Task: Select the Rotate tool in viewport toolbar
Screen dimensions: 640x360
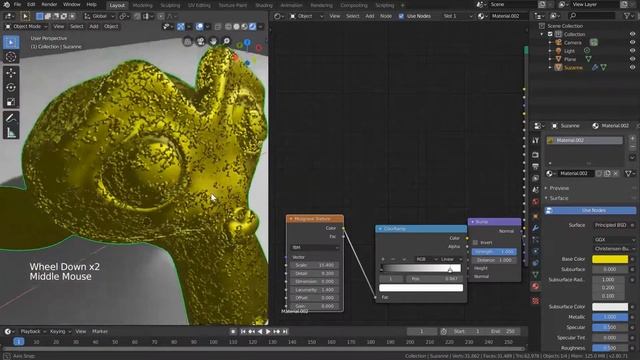Action: (x=11, y=87)
